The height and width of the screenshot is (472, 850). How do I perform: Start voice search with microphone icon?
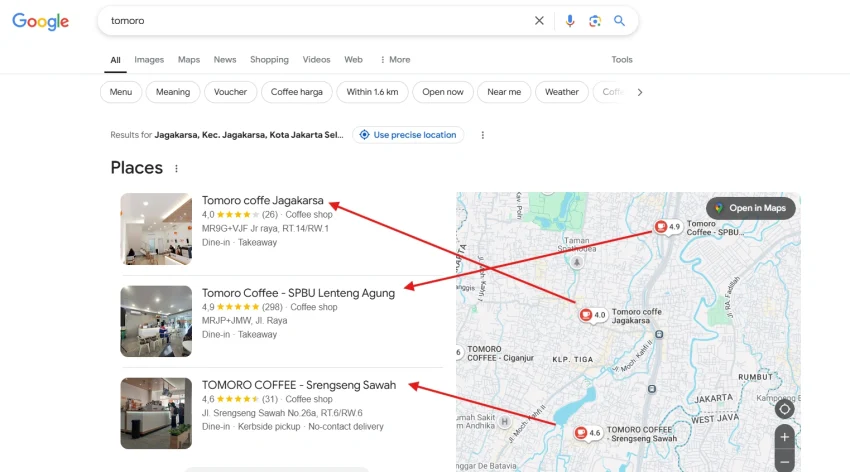(570, 21)
